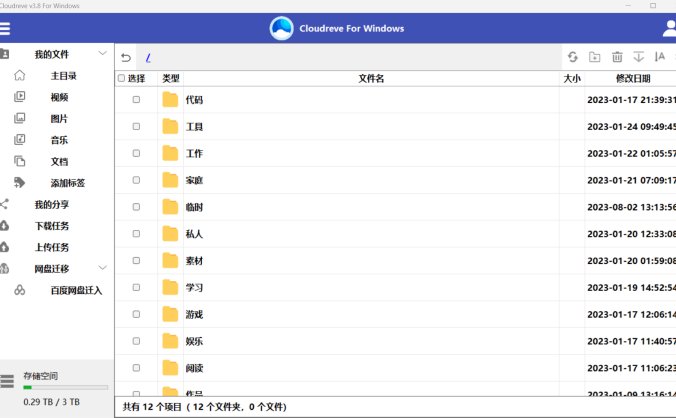Viewport: 676px width, 418px height.
Task: Select 添加标签 in the sidebar
Action: coord(68,183)
